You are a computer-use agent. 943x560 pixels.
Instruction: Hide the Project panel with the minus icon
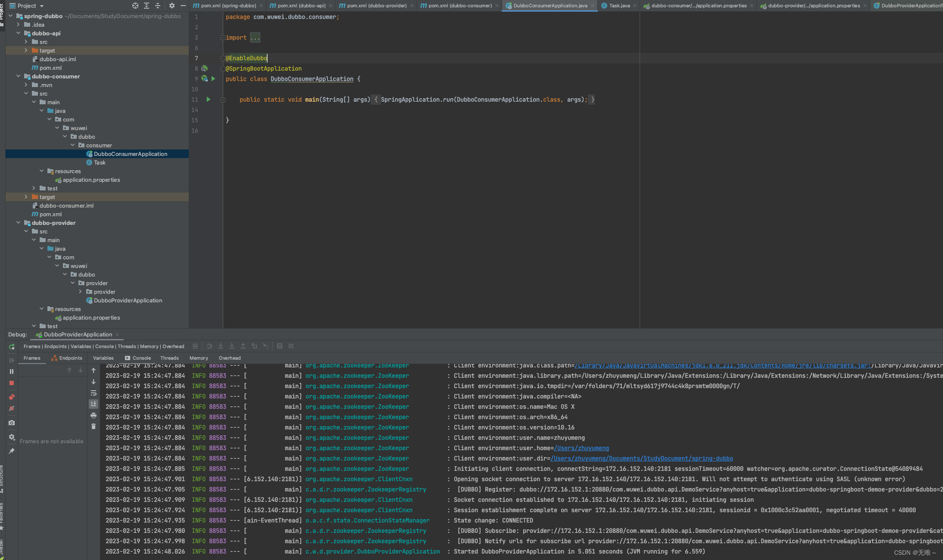pyautogui.click(x=183, y=6)
